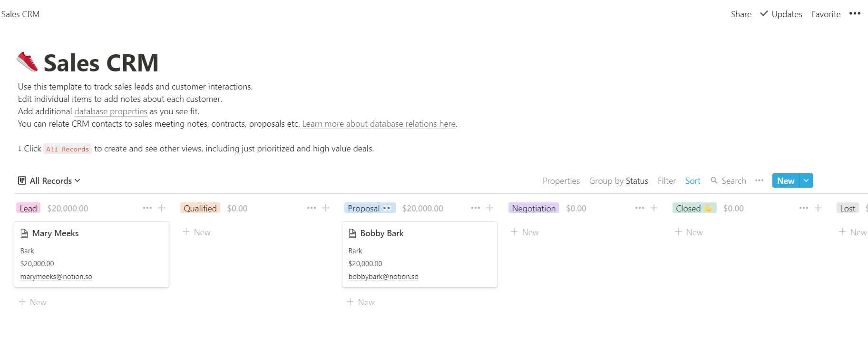Open the Proposal column options menu

click(476, 208)
